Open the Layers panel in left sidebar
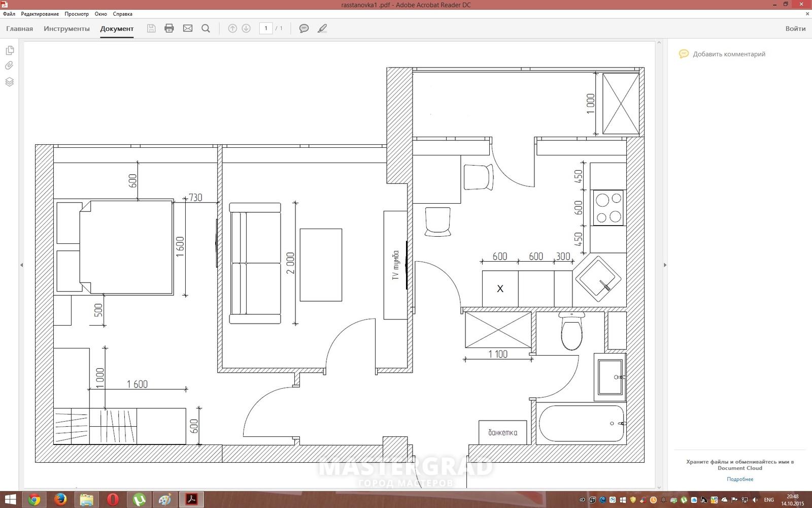Image resolution: width=812 pixels, height=508 pixels. pyautogui.click(x=10, y=82)
